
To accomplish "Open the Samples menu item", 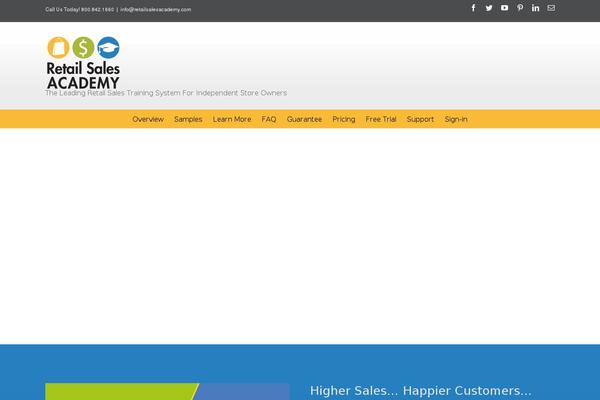I will [x=188, y=119].
